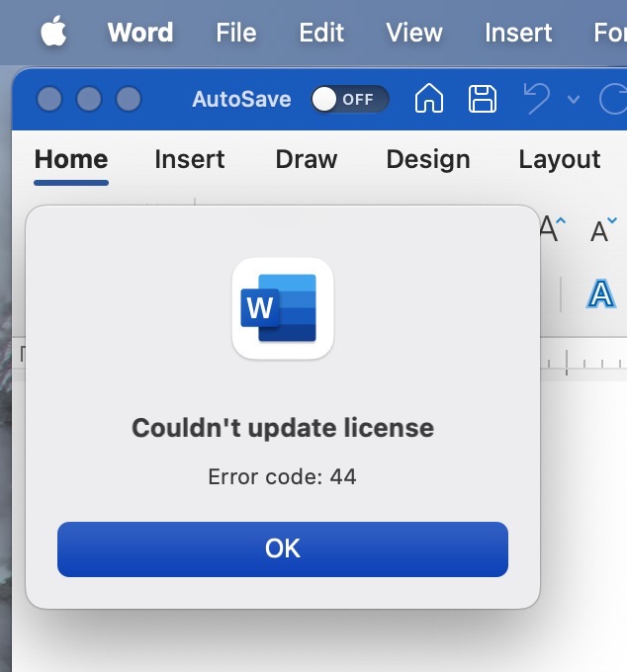Click the red close window button
Image resolution: width=627 pixels, height=672 pixels.
[49, 99]
